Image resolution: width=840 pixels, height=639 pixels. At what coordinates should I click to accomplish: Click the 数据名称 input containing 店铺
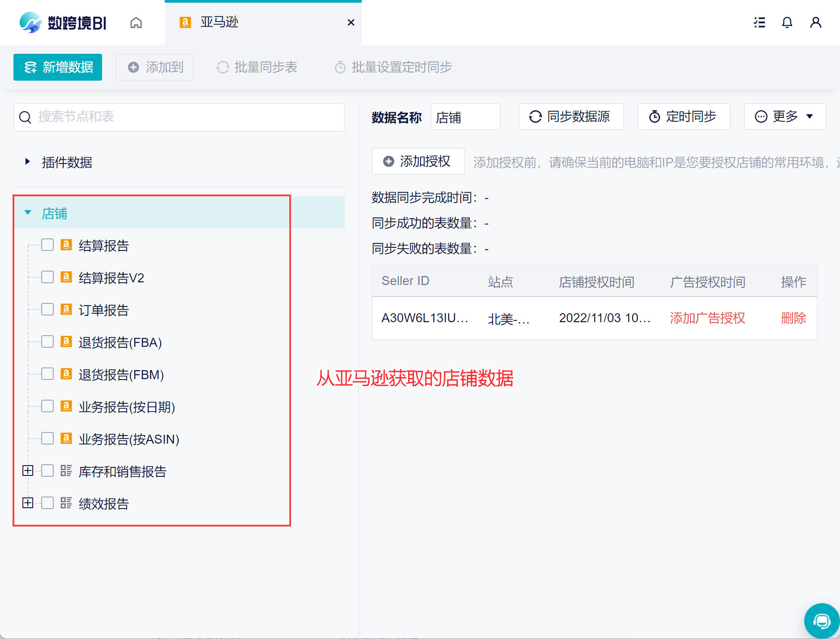point(466,117)
